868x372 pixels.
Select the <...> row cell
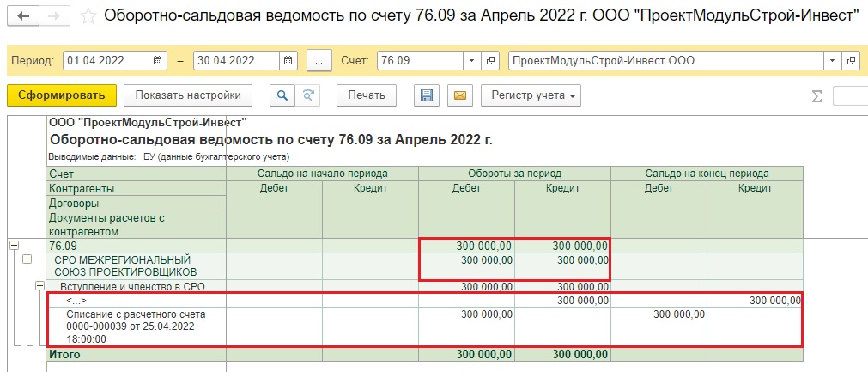pos(137,301)
